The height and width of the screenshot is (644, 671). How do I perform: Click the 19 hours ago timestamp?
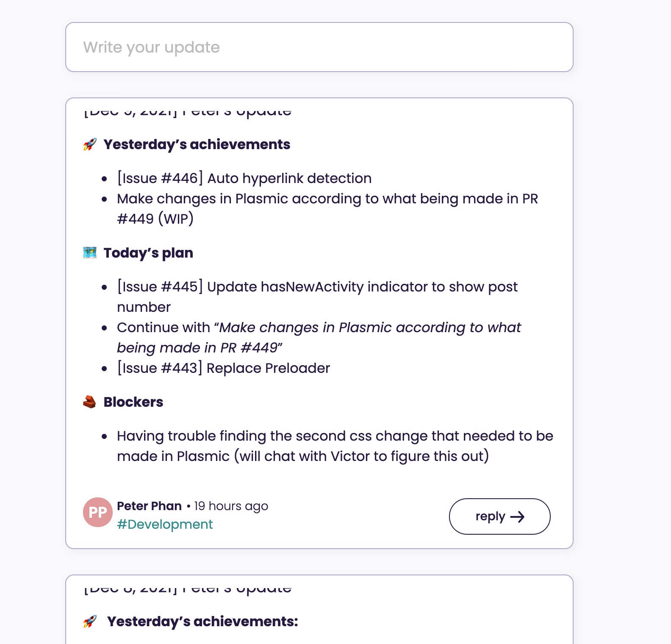(x=231, y=506)
